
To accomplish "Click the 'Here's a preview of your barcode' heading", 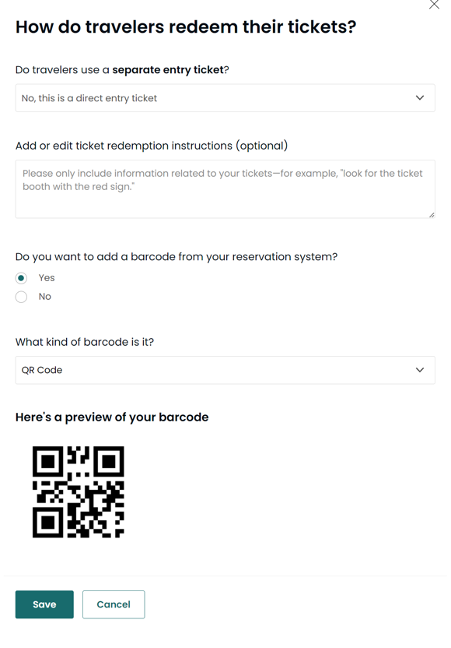I will tap(112, 417).
